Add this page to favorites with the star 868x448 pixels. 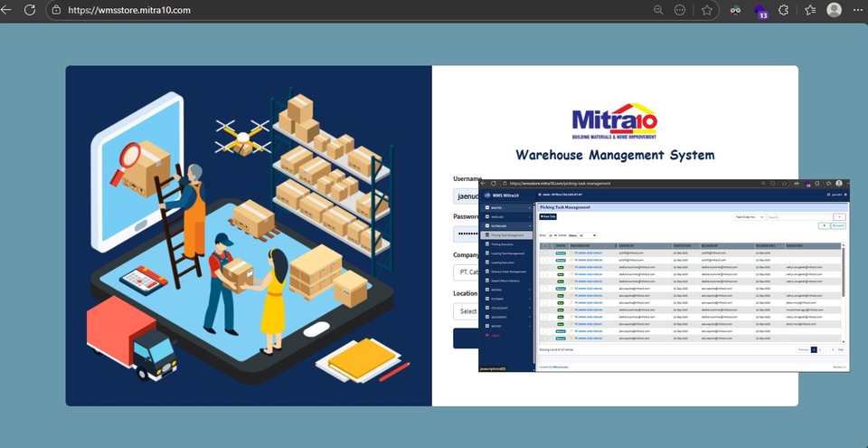(706, 9)
